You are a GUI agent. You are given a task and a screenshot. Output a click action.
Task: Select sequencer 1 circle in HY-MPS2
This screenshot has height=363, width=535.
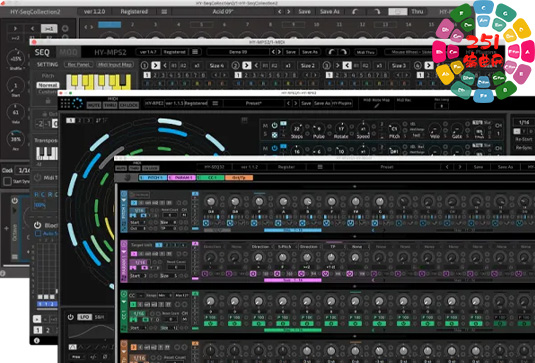(144, 65)
